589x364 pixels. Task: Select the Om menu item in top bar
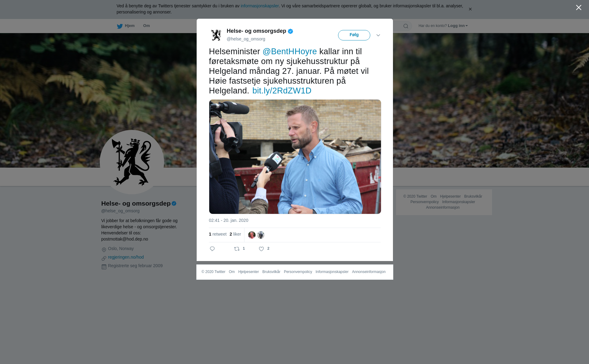coord(146,26)
